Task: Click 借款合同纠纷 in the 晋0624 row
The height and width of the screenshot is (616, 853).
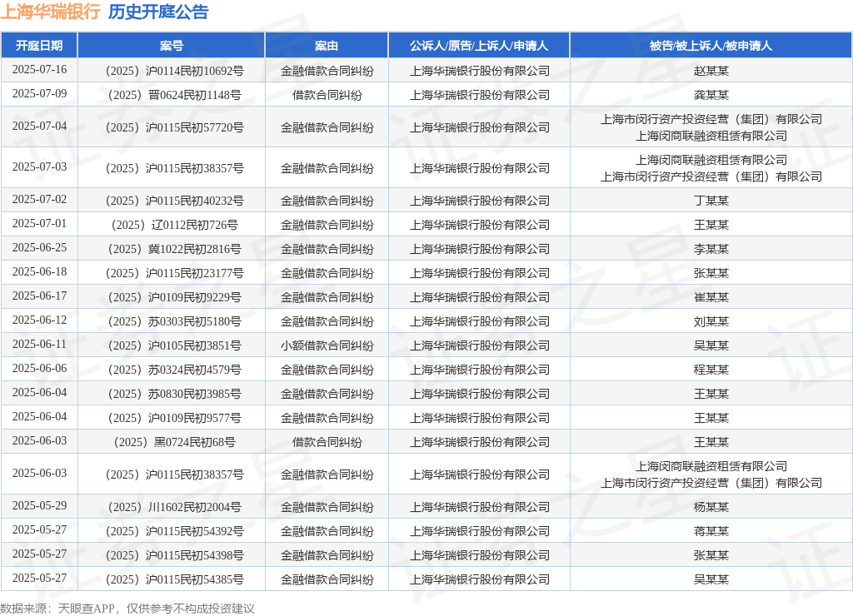Action: click(x=327, y=95)
